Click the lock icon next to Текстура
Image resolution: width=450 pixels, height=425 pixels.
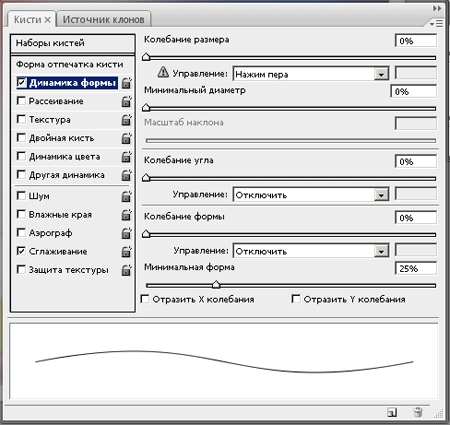pos(126,120)
